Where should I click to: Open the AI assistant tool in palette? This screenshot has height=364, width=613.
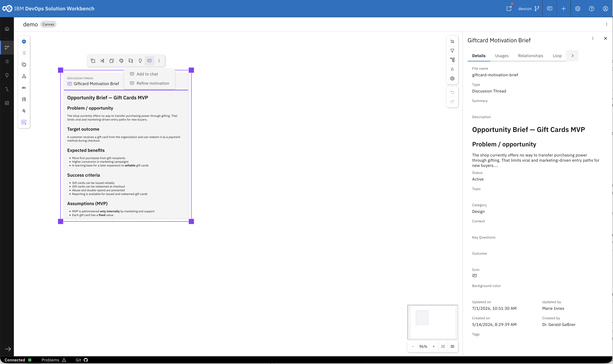(24, 122)
